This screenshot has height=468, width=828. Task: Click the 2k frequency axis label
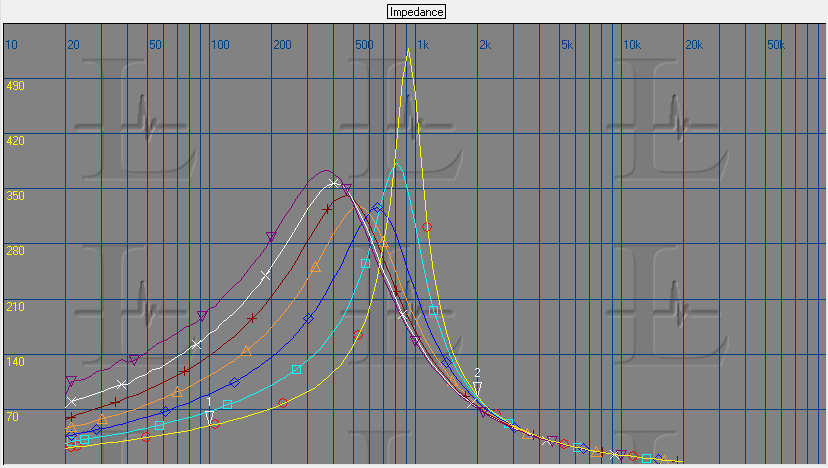[x=485, y=45]
